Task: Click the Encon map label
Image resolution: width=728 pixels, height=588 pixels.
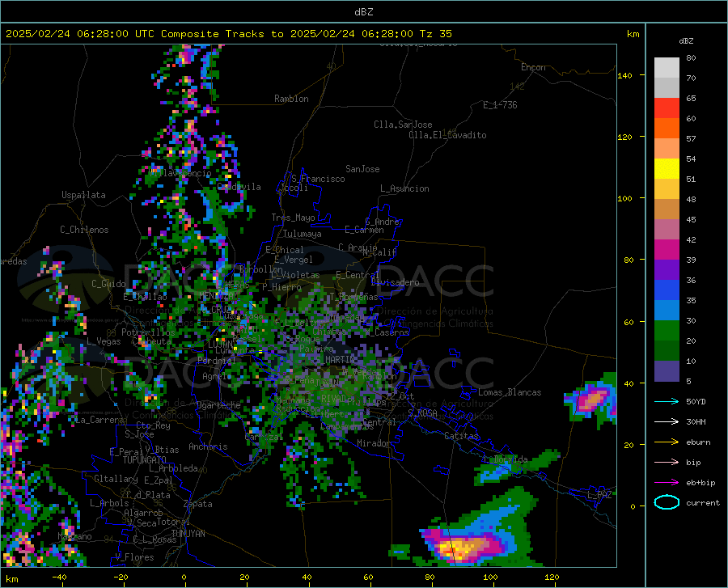Action: pyautogui.click(x=533, y=67)
